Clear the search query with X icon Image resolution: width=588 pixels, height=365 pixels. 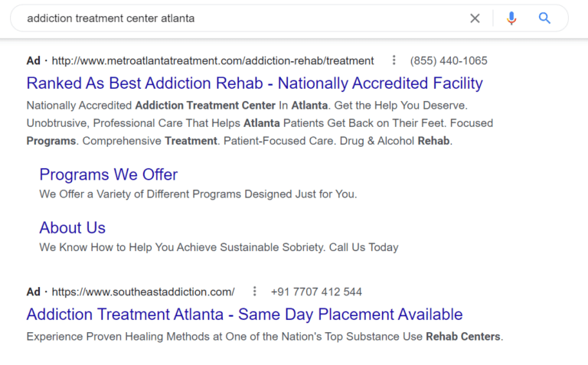point(475,18)
